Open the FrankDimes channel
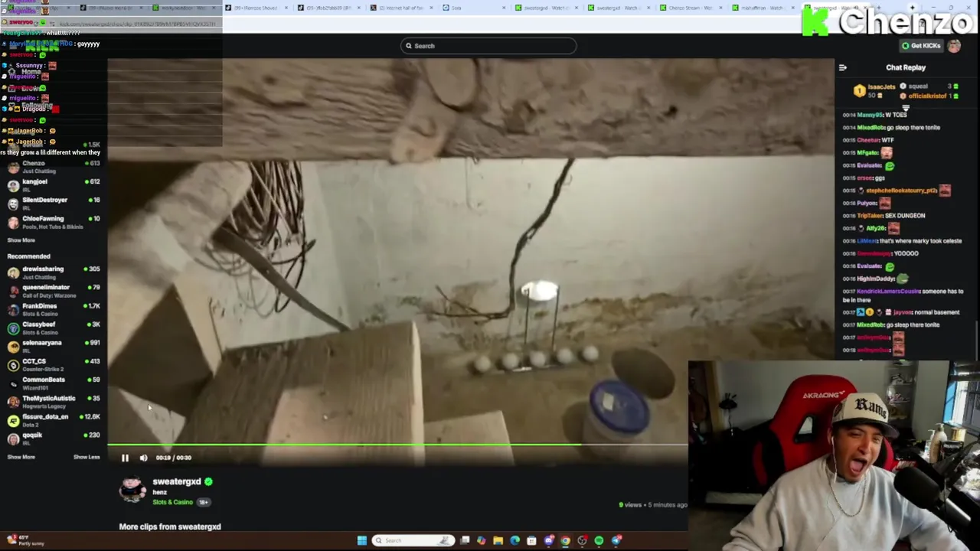This screenshot has height=551, width=980. pos(54,308)
